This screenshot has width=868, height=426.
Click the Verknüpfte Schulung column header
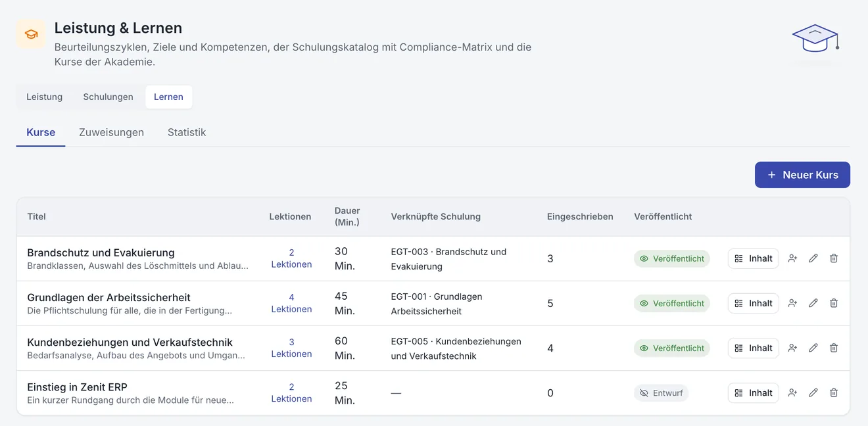click(435, 216)
